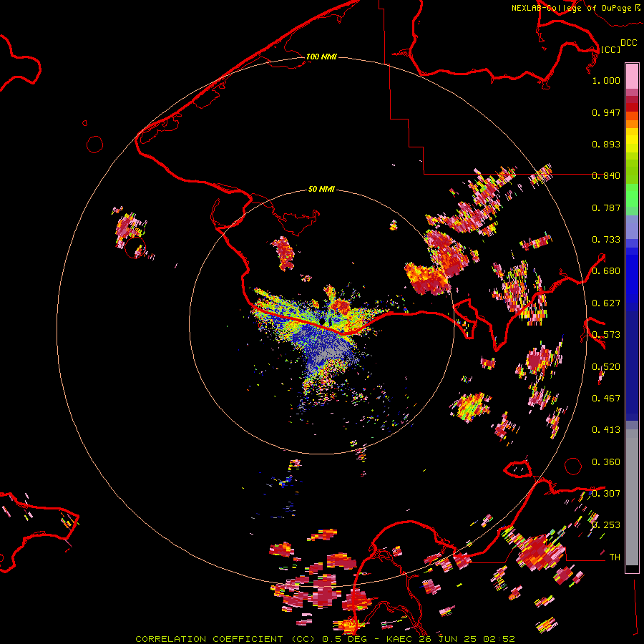644x644 pixels.
Task: Click the TH threshold label
Action: point(615,557)
